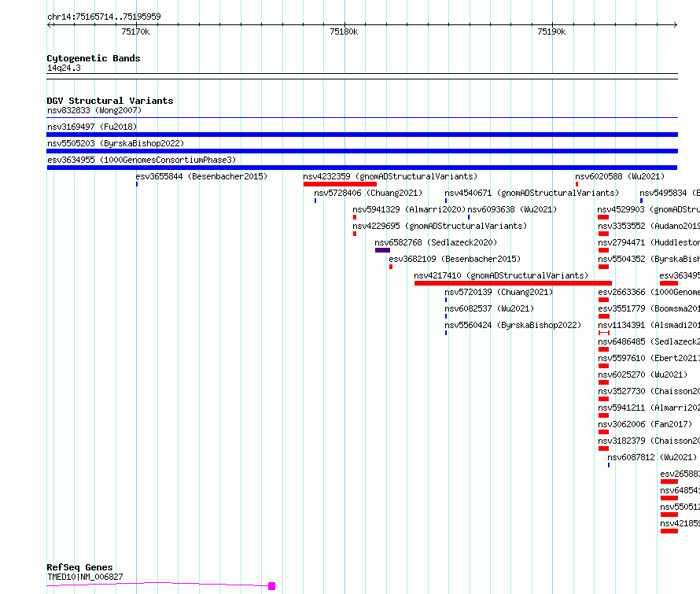
Task: Click the DGV Structural Variants track title
Action: [x=110, y=101]
